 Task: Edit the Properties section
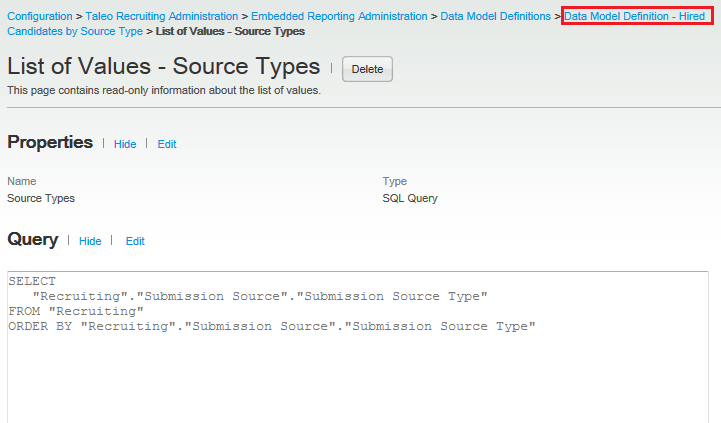[x=167, y=144]
